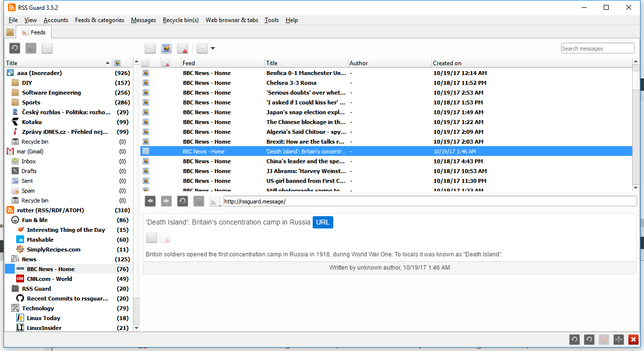644x351 pixels.
Task: Open the envelope dropdown arrow in messages toolbar
Action: [213, 48]
